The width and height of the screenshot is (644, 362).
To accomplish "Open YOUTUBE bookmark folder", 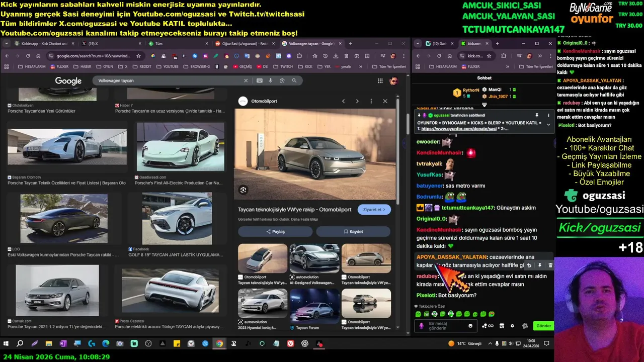I will 168,66.
